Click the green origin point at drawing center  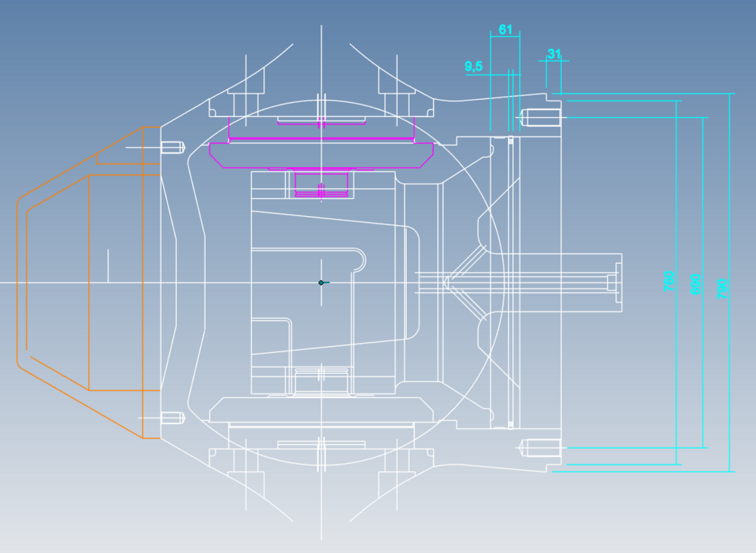[x=321, y=283]
